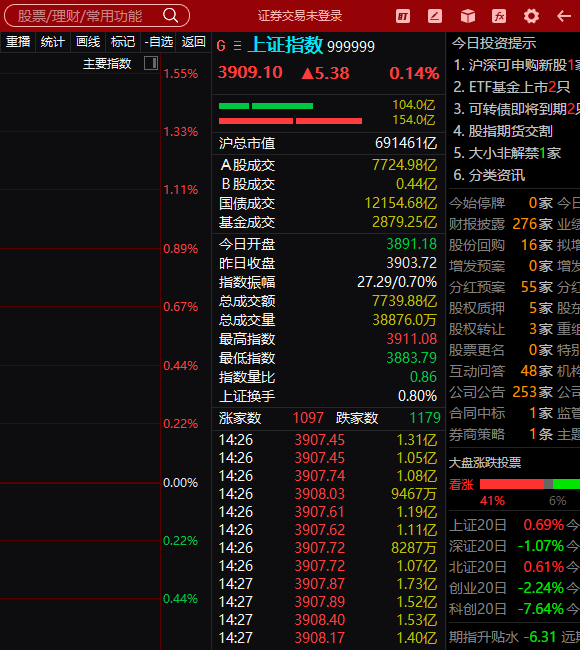580x650 pixels.
Task: Open the 统计 tab
Action: 52,42
